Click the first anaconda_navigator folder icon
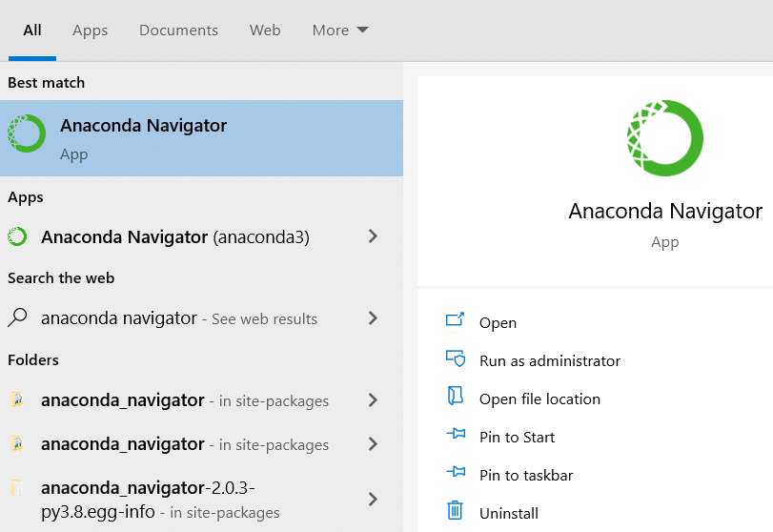Image resolution: width=773 pixels, height=532 pixels. coord(17,399)
